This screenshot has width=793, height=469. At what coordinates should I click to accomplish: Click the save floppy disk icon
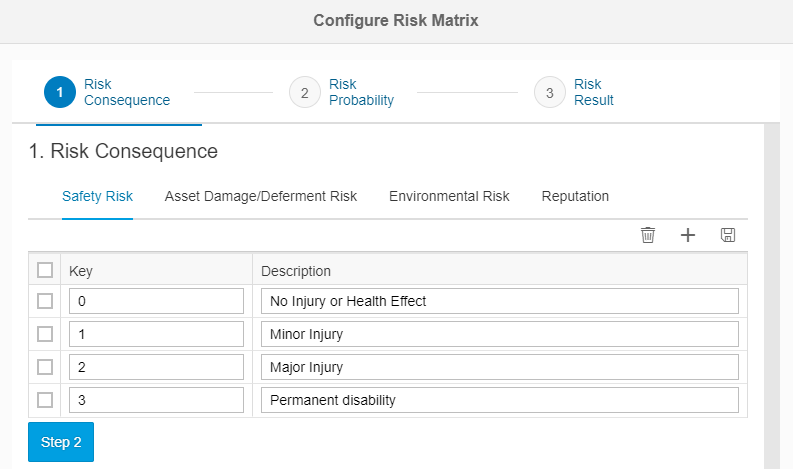pos(728,235)
